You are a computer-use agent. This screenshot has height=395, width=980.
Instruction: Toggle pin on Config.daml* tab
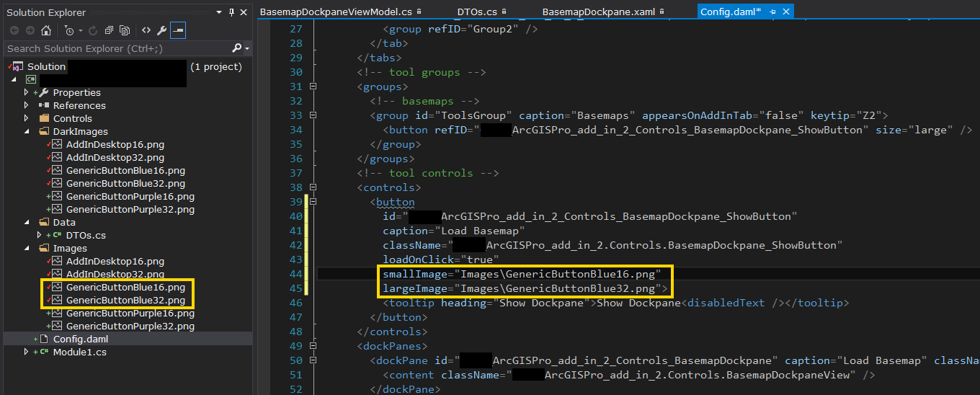click(773, 12)
